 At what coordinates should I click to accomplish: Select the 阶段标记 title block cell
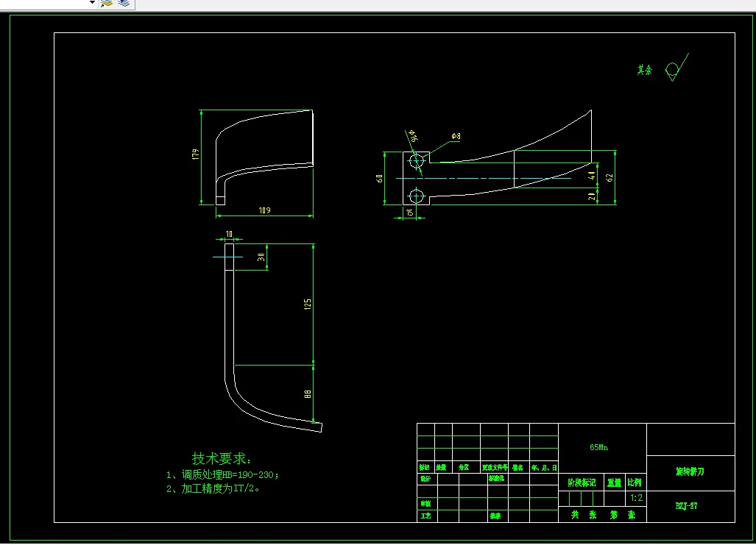pyautogui.click(x=582, y=482)
